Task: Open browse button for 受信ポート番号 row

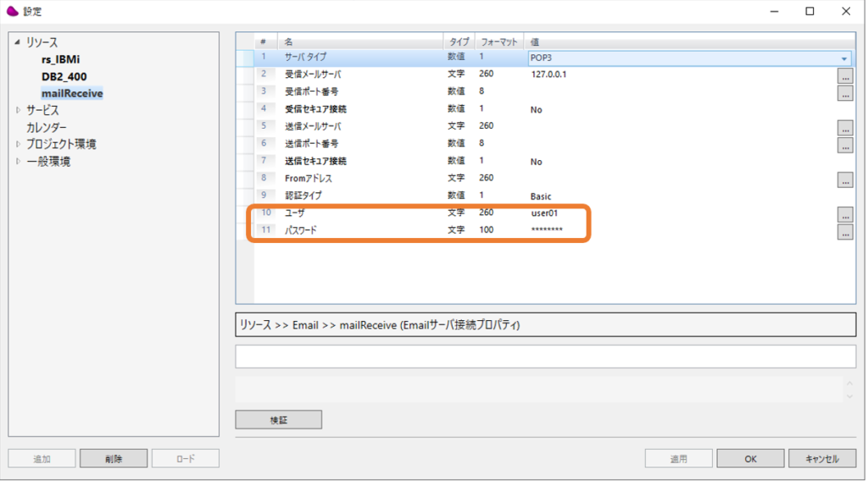Action: click(x=845, y=93)
